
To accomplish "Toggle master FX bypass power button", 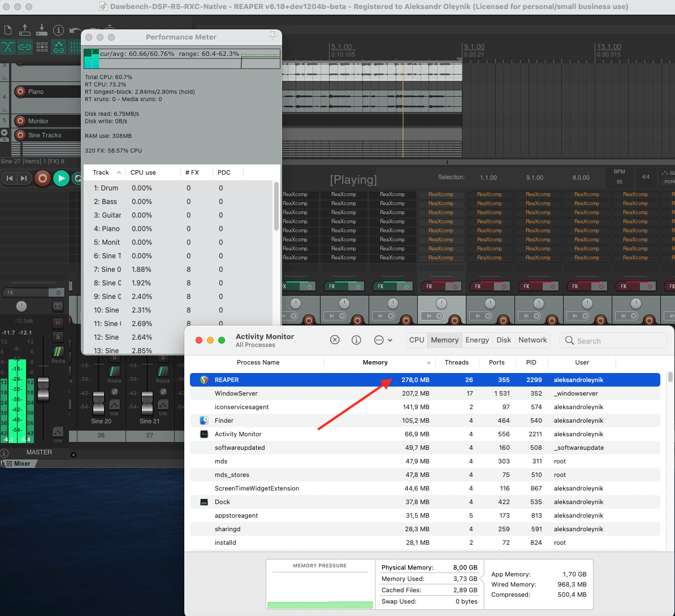I will 59,293.
